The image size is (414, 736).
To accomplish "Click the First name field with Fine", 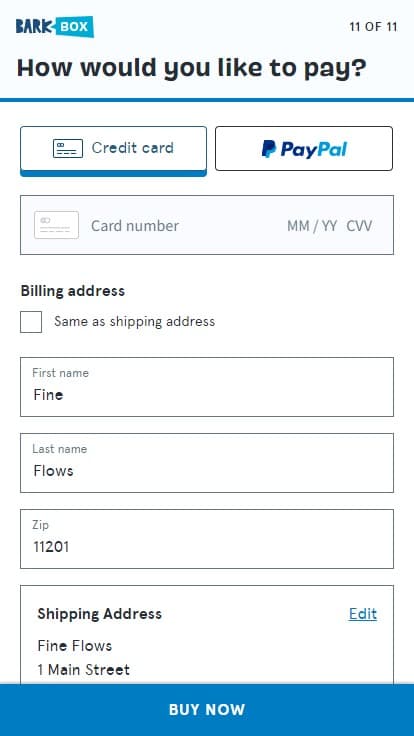I will coord(207,387).
